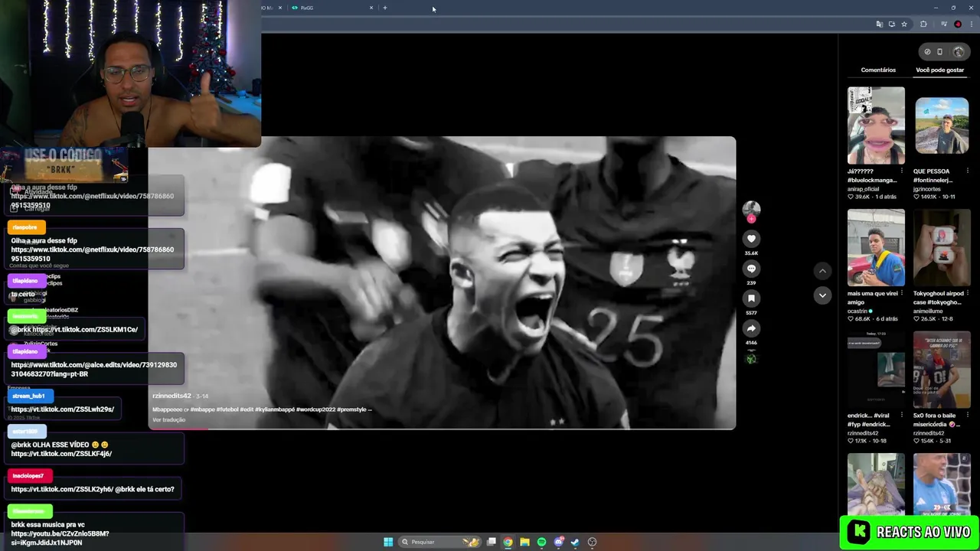This screenshot has height=551, width=980.
Task: Open options for 5x0 fora video
Action: [967, 416]
